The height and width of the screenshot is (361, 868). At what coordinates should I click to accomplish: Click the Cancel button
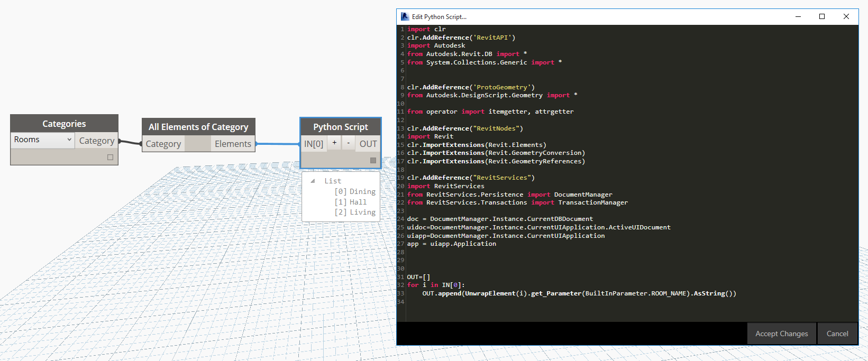[x=837, y=334]
